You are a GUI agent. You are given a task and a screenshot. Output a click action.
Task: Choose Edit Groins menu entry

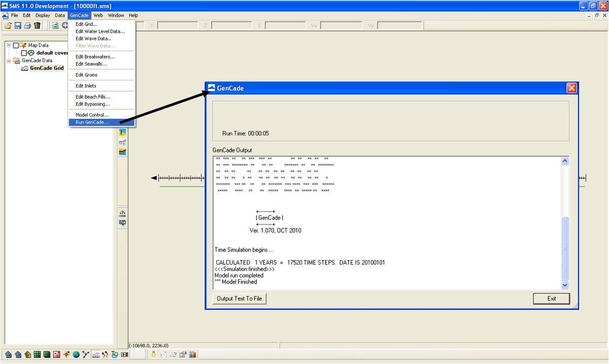click(102, 75)
